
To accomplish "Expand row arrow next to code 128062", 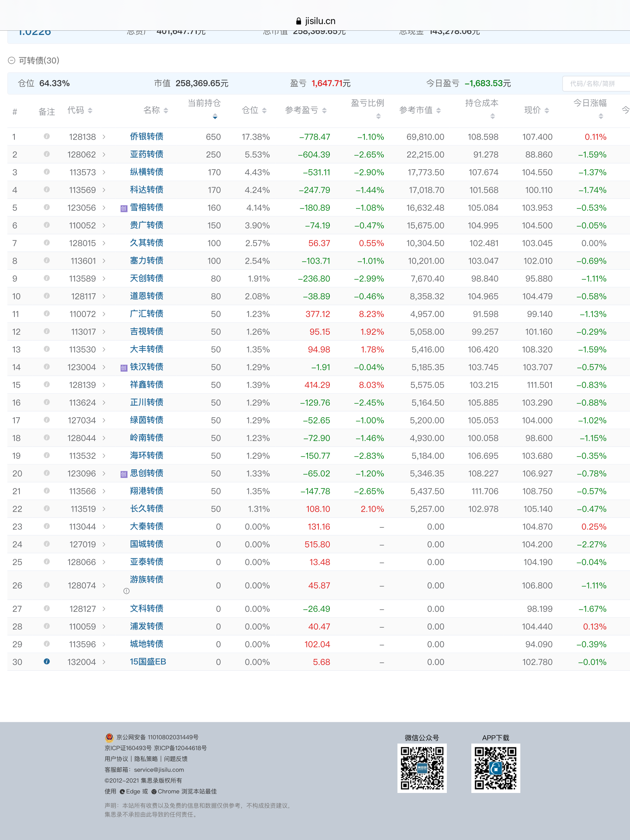I will (104, 154).
